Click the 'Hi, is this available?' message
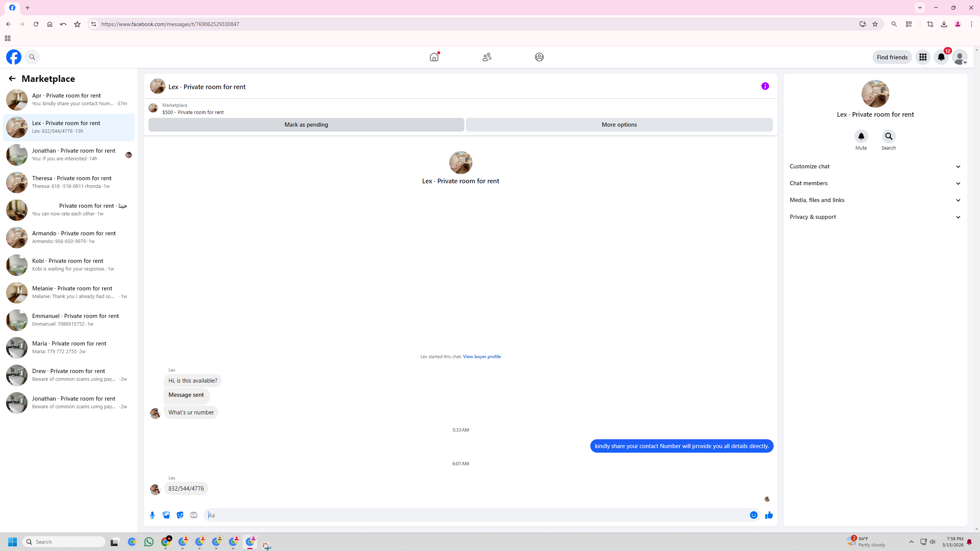This screenshot has height=551, width=980. (193, 381)
